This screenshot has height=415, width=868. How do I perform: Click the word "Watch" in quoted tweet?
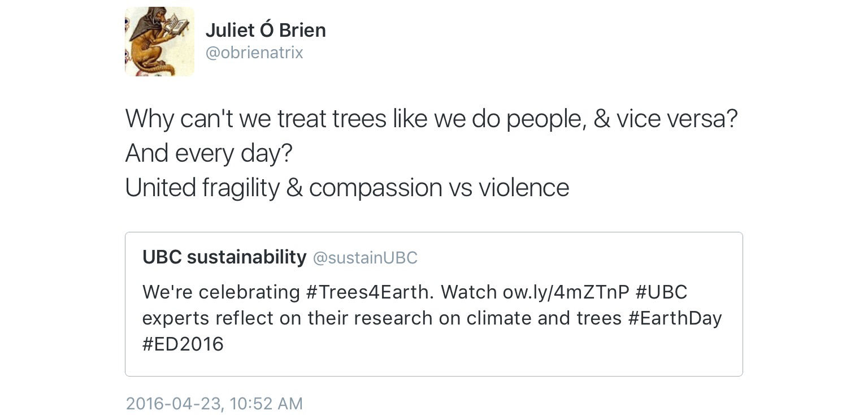click(x=469, y=292)
